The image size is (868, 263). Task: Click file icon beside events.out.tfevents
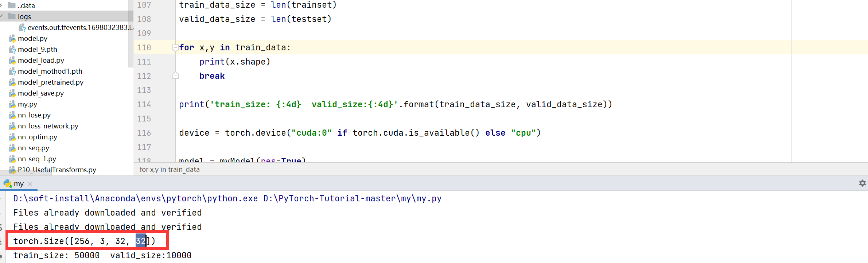tap(22, 28)
